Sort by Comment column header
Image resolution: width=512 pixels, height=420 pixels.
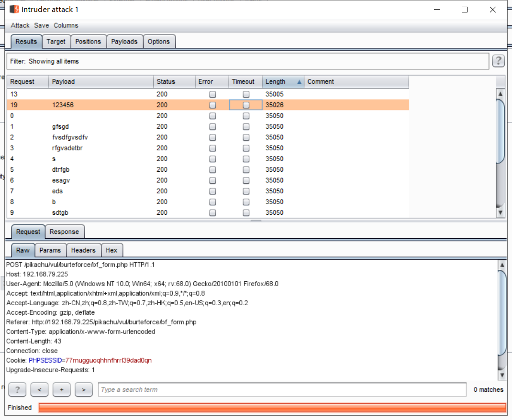point(356,82)
